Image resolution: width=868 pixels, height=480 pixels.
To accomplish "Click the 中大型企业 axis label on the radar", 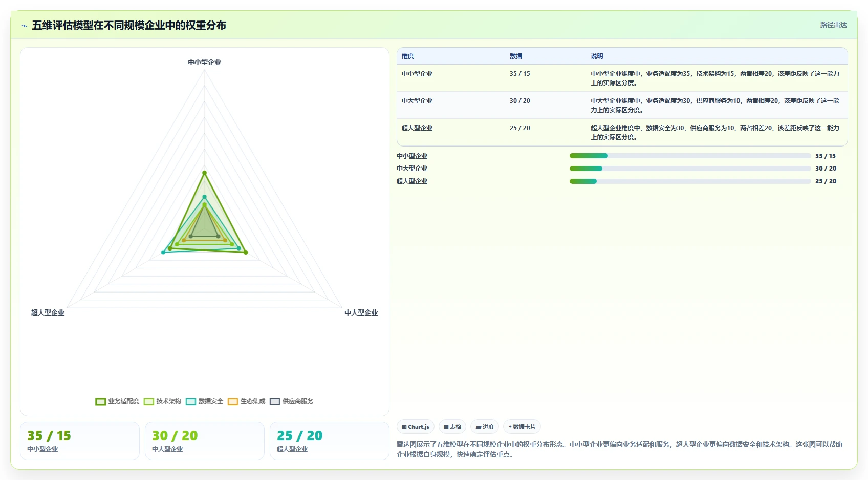I will 361,312.
